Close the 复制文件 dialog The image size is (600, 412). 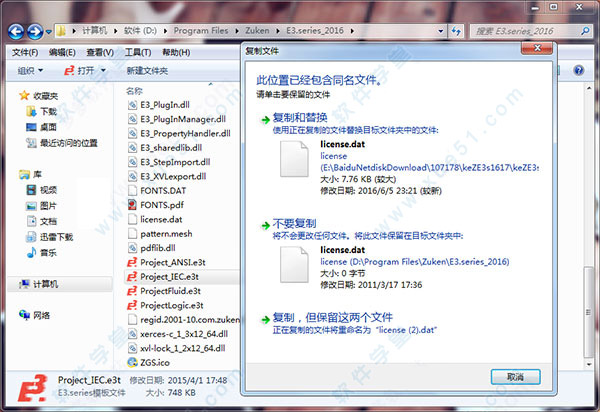coord(536,48)
